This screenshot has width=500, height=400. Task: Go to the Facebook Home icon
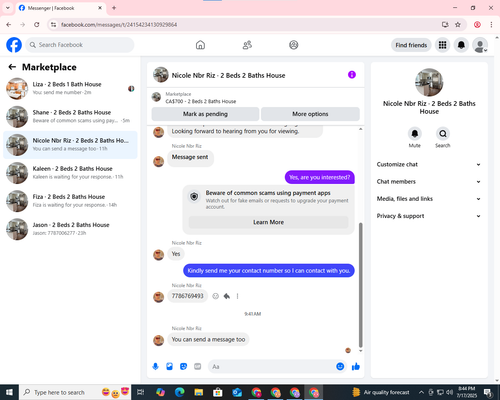tap(200, 45)
